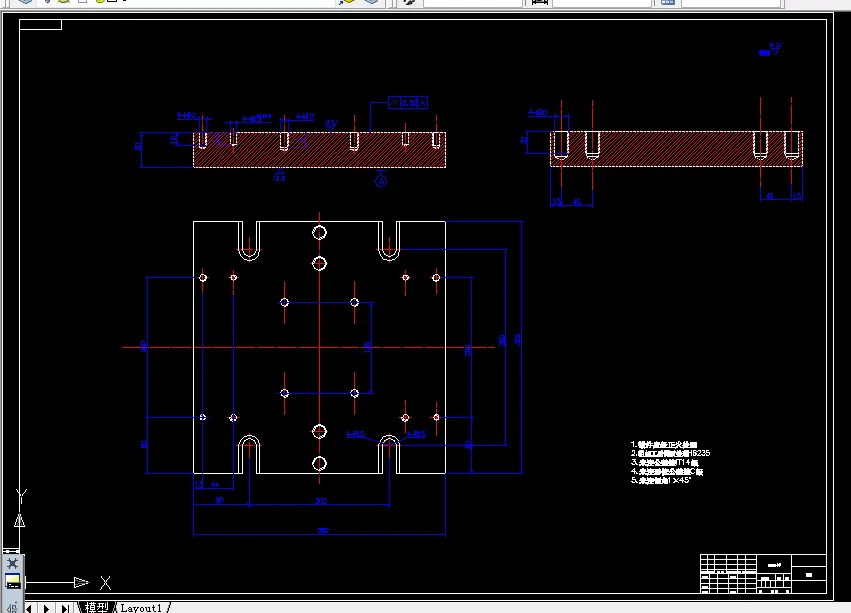Select the parallelism tolerance frame
The height and width of the screenshot is (613, 851).
(408, 103)
